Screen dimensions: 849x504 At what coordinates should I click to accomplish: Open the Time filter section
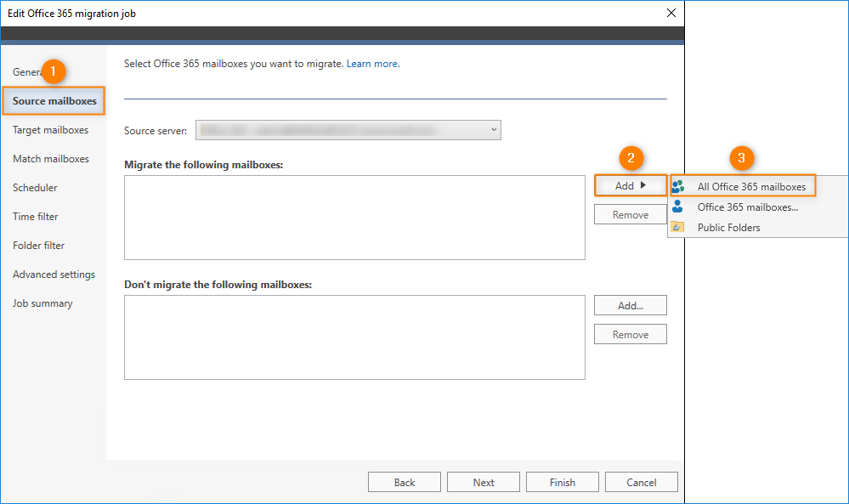coord(35,217)
